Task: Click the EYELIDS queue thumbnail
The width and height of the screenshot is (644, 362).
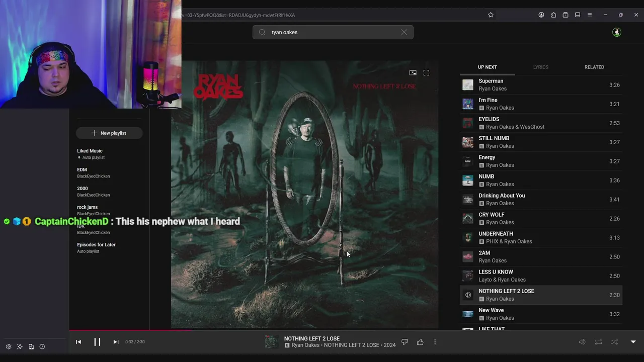Action: (468, 123)
